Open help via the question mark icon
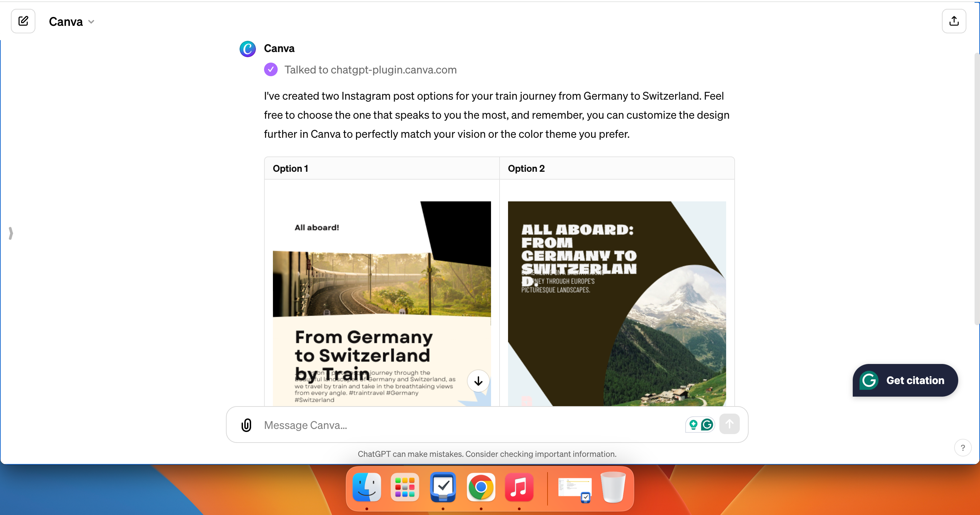Viewport: 980px width, 515px height. (963, 448)
